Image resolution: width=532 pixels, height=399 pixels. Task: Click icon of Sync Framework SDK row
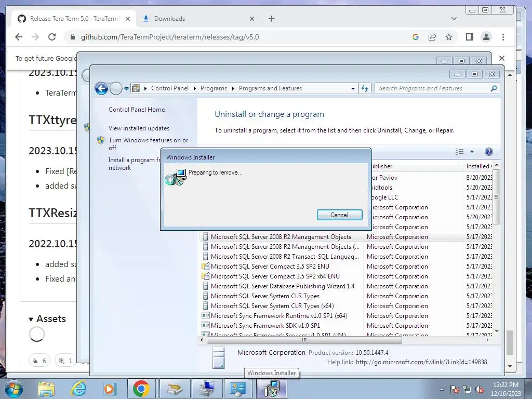tap(205, 325)
